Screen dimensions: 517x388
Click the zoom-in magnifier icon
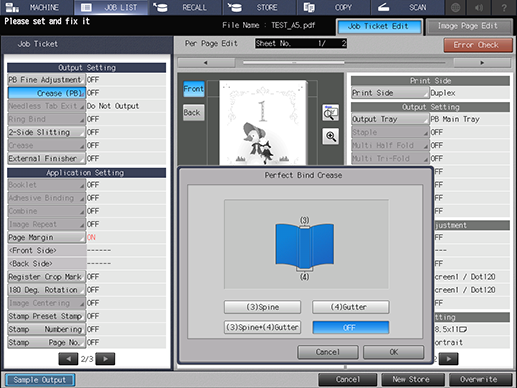(330, 136)
